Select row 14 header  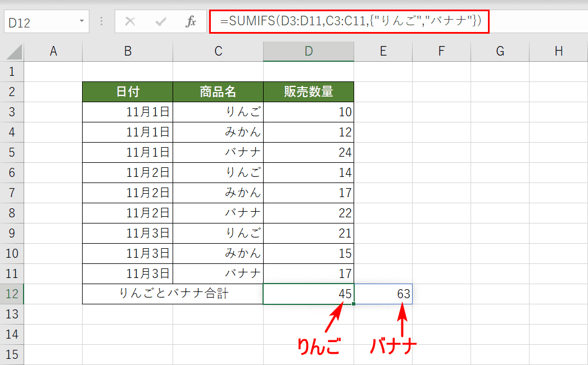click(12, 335)
